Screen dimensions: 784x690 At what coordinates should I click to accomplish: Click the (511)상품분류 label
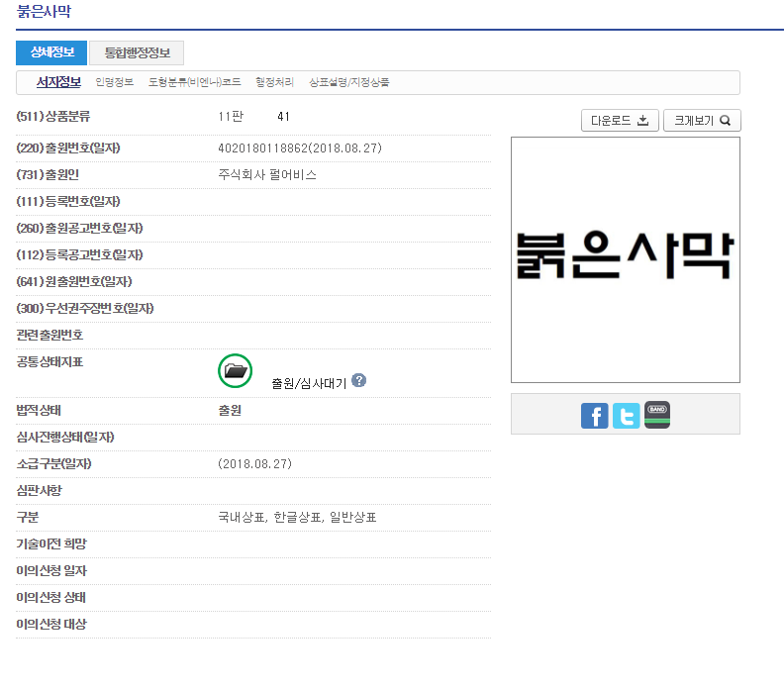pyautogui.click(x=53, y=117)
